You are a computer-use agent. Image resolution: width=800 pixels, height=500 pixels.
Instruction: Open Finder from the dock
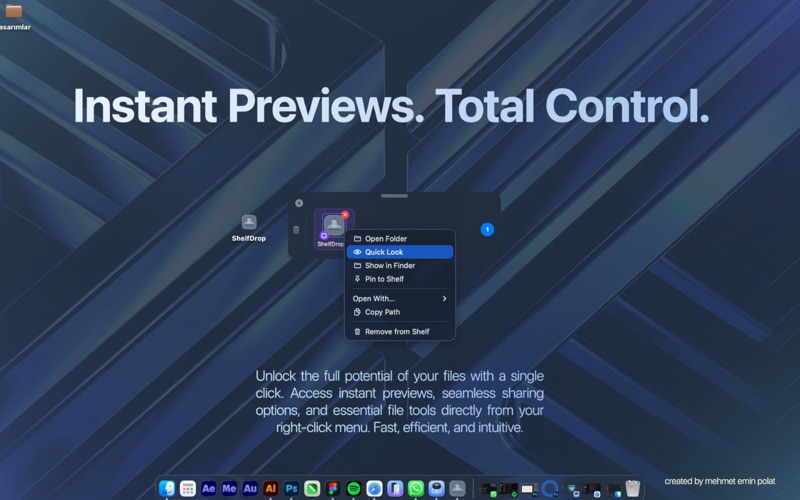pyautogui.click(x=167, y=488)
